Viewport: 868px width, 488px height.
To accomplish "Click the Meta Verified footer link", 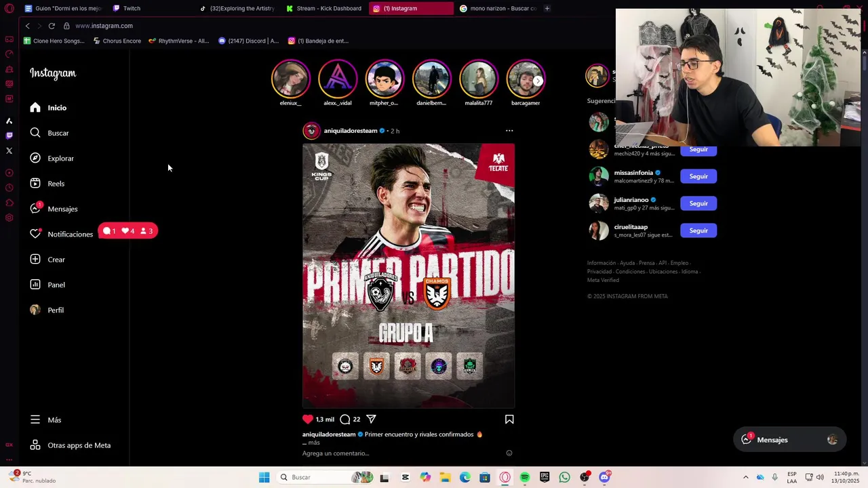I will pos(603,280).
